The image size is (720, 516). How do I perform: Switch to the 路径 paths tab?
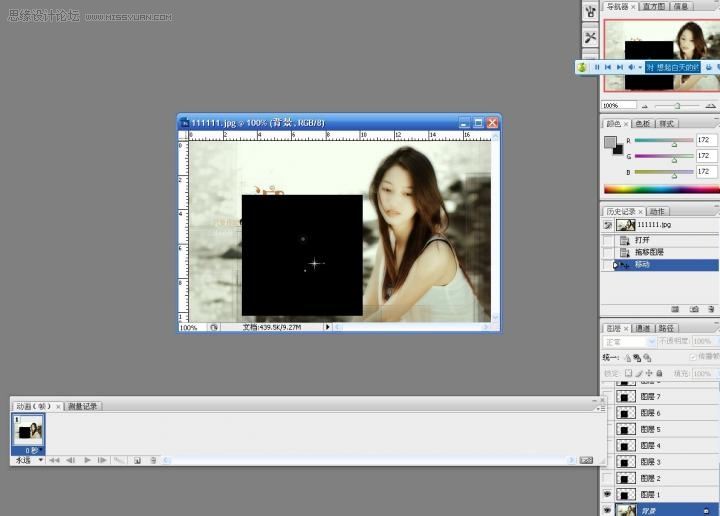pyautogui.click(x=666, y=328)
